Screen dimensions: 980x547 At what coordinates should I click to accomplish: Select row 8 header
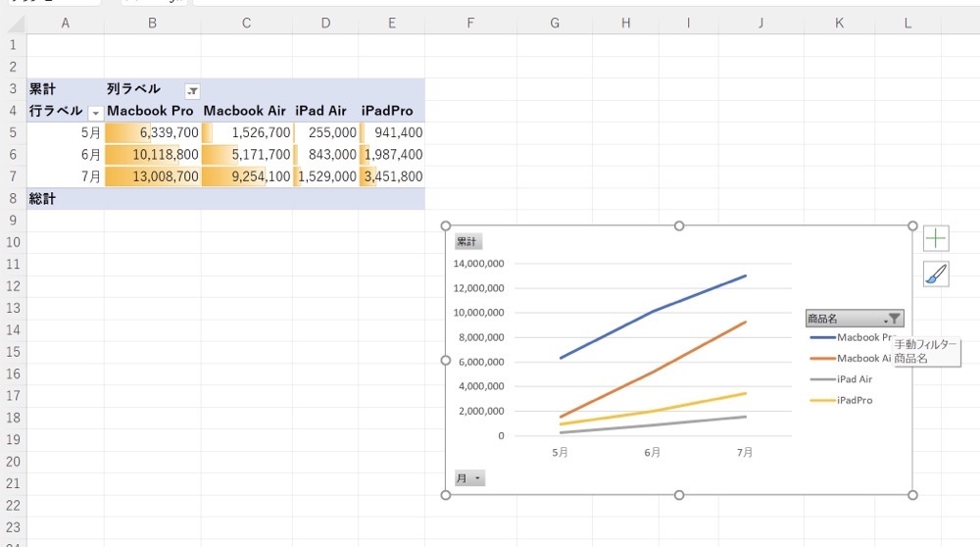pos(13,198)
